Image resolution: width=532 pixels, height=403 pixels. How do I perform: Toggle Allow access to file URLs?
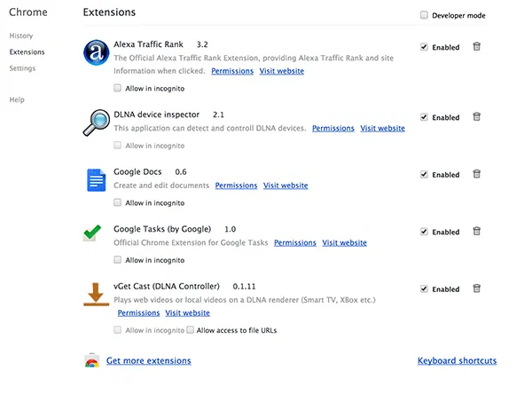[x=191, y=330]
